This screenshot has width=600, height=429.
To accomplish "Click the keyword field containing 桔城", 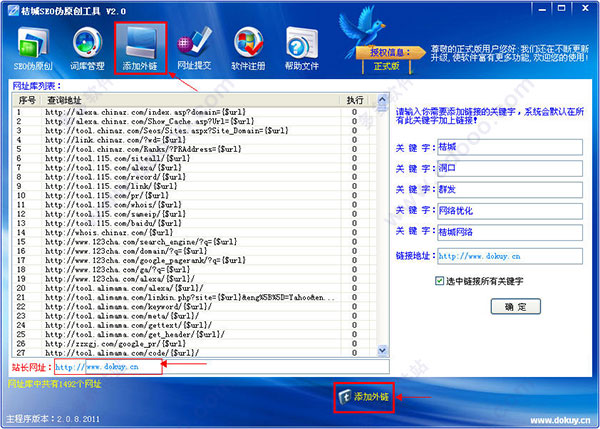I will [510, 147].
